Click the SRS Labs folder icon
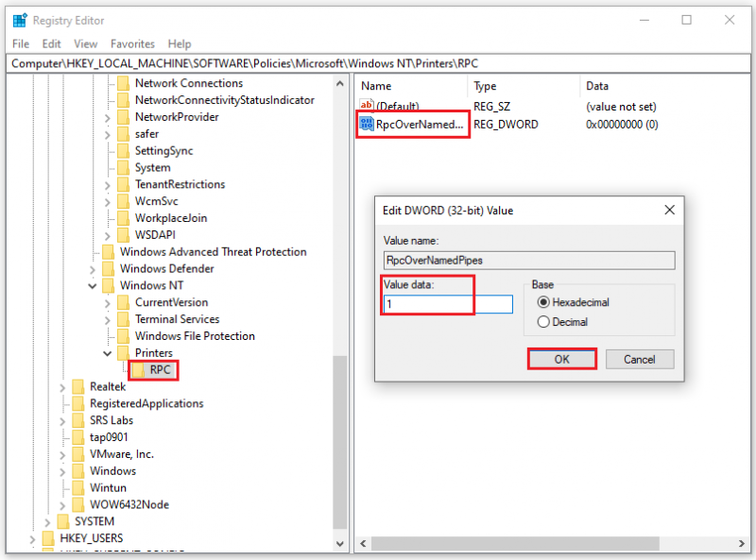The image size is (756, 560). (77, 421)
